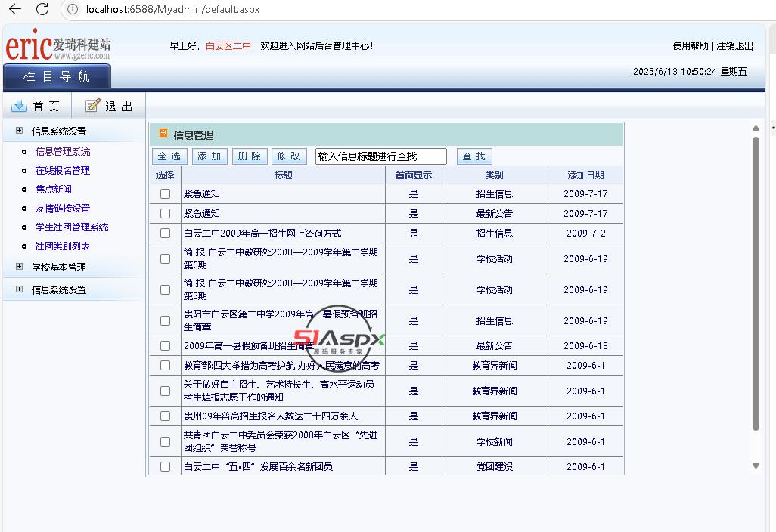Select checkbox for 教育部四大举措为高考护航 row
776x532 pixels.
[165, 366]
